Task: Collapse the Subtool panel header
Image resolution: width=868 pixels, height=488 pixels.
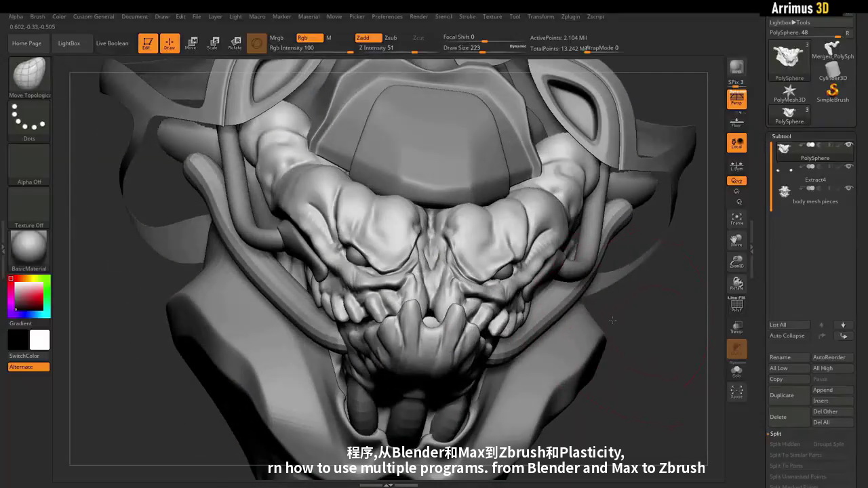Action: pyautogui.click(x=781, y=136)
